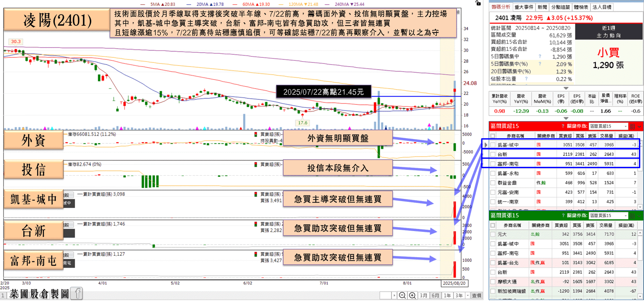Sort 區間買張15 table by the 損益(萬) column

coord(627,225)
